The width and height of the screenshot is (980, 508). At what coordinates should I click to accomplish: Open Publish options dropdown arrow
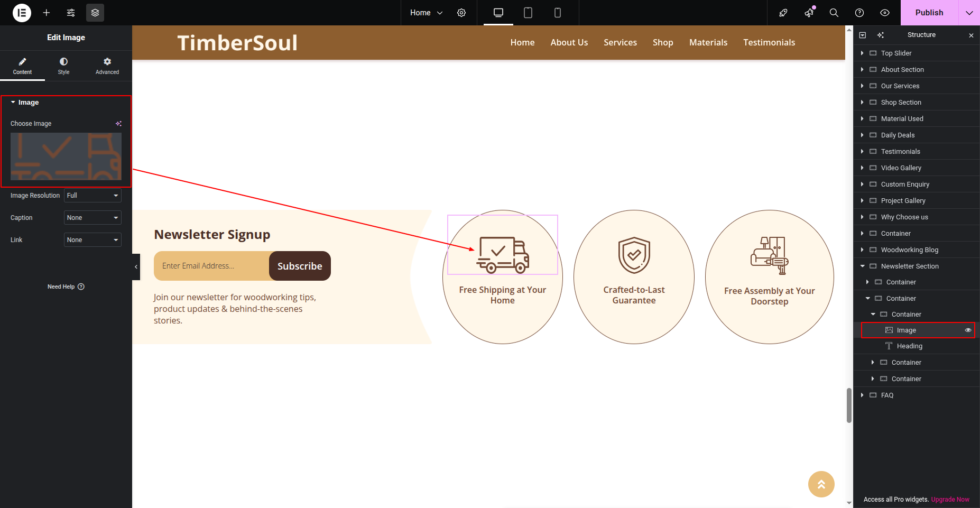tap(969, 13)
